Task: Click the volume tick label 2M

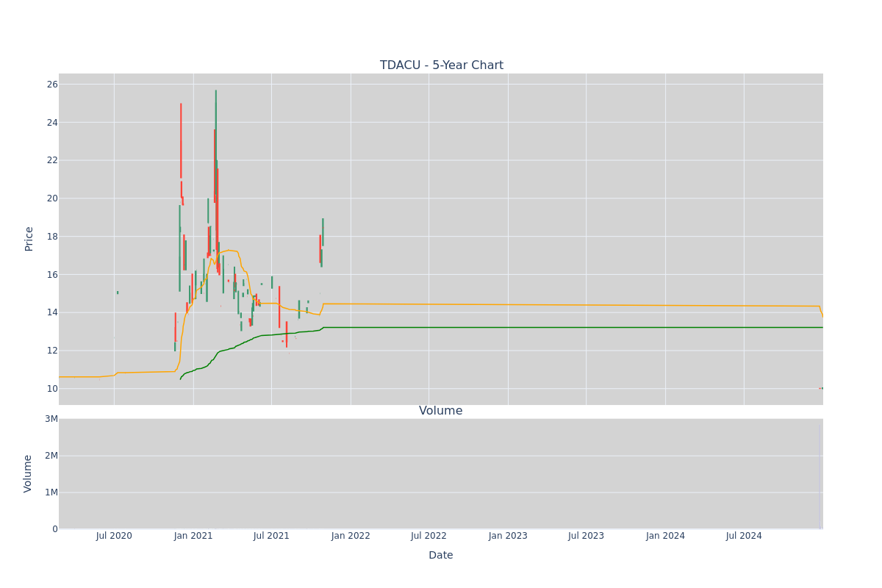Action: coord(51,456)
